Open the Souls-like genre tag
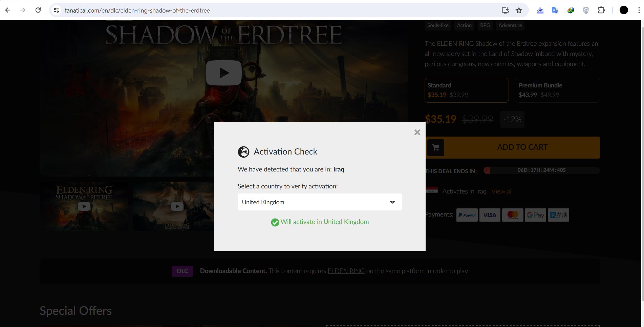This screenshot has height=327, width=644. coord(438,25)
